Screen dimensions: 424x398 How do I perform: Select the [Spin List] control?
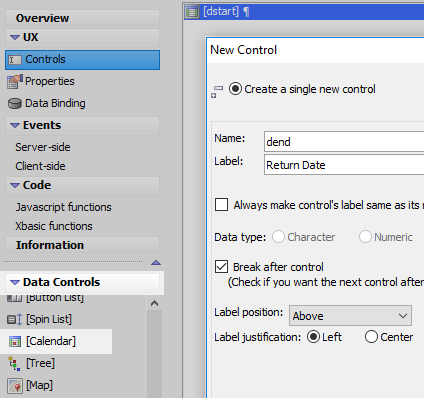49,319
